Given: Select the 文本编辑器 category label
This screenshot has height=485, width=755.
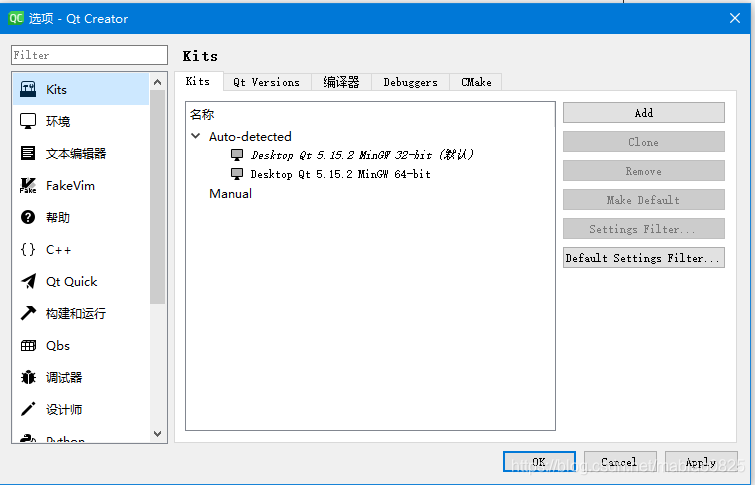Looking at the screenshot, I should (x=76, y=153).
